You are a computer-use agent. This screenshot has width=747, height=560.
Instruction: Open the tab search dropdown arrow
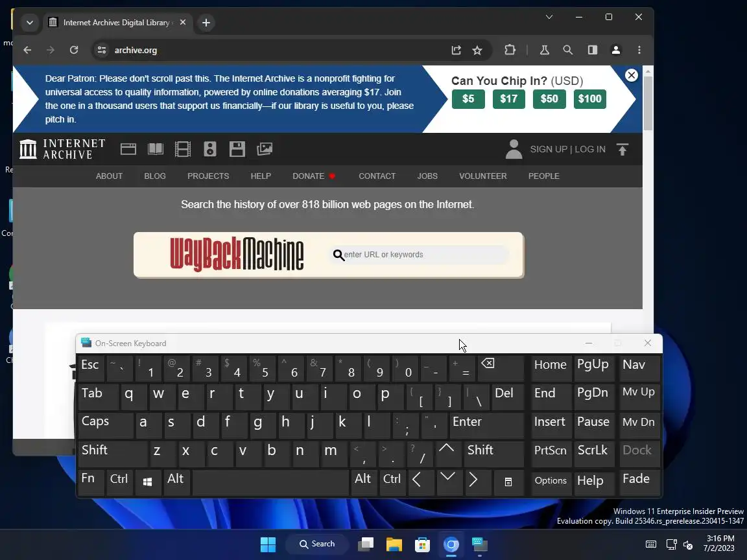click(x=30, y=23)
